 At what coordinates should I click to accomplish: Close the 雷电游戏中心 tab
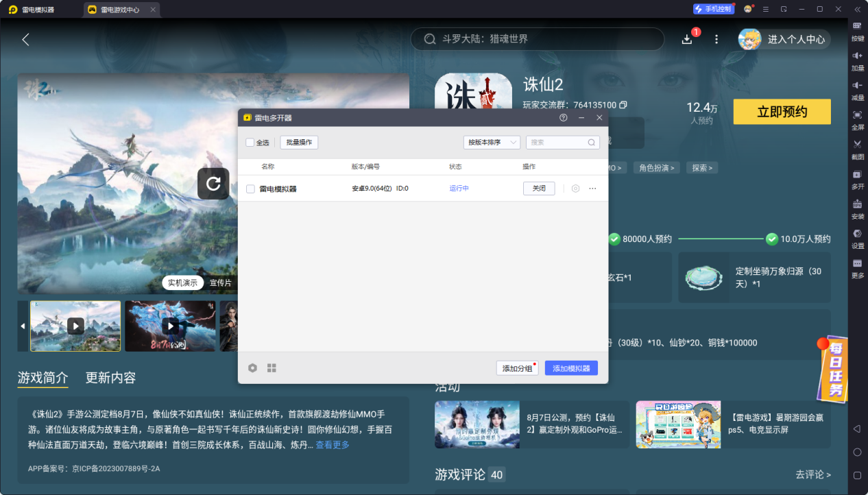(153, 10)
